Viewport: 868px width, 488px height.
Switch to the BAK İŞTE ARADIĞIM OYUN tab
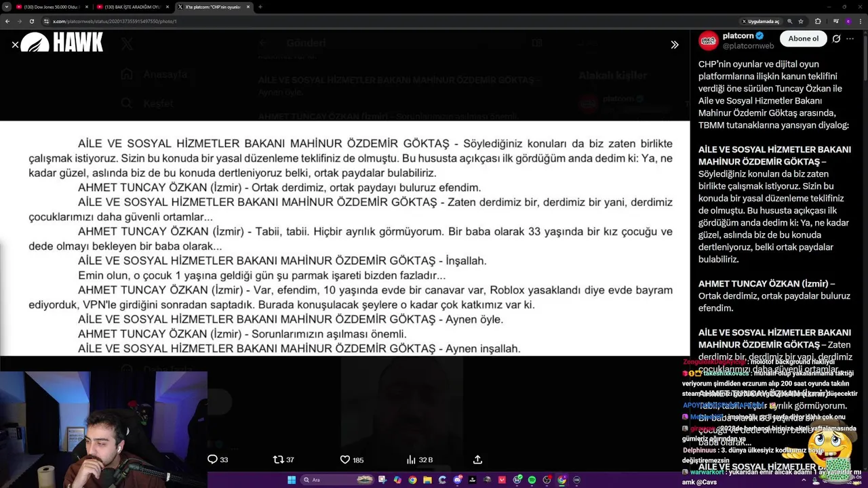[x=132, y=7]
